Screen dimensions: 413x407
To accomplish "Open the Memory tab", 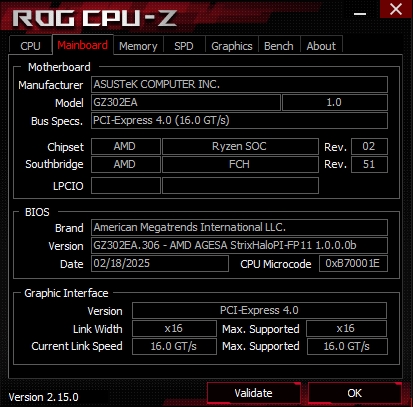I will point(138,46).
